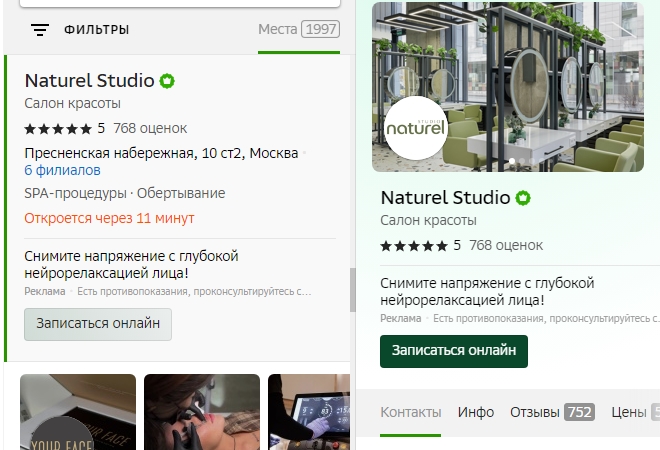Click green verified badge in left list
Viewport: 660px width, 450px height.
(168, 81)
